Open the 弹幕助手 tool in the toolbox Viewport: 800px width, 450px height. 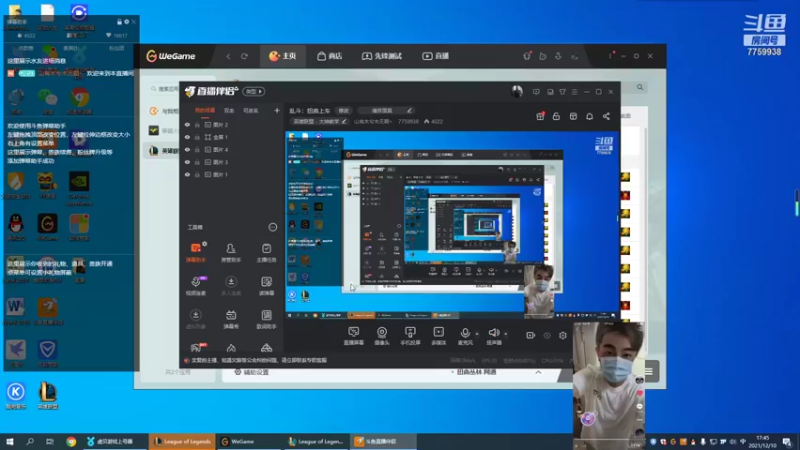[x=196, y=253]
